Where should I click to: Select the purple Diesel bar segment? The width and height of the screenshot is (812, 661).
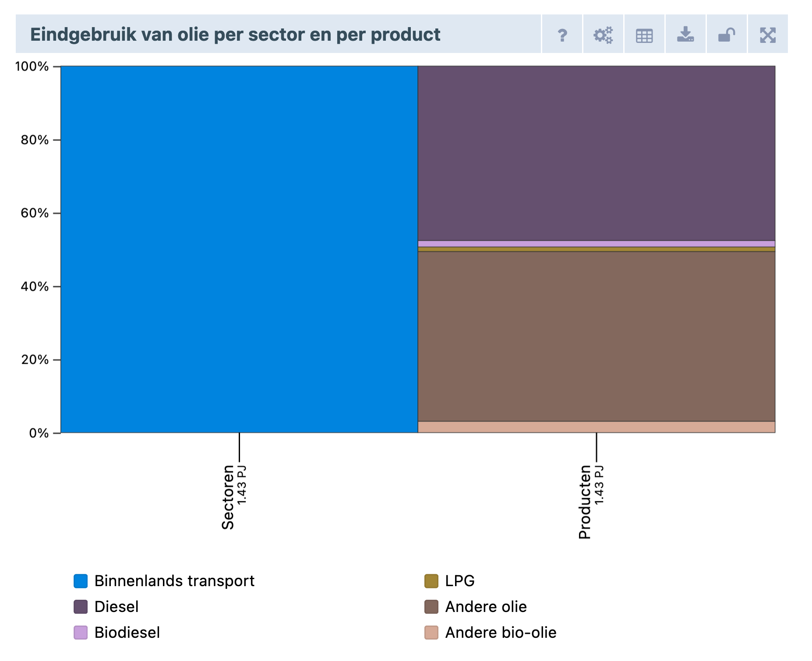point(597,153)
